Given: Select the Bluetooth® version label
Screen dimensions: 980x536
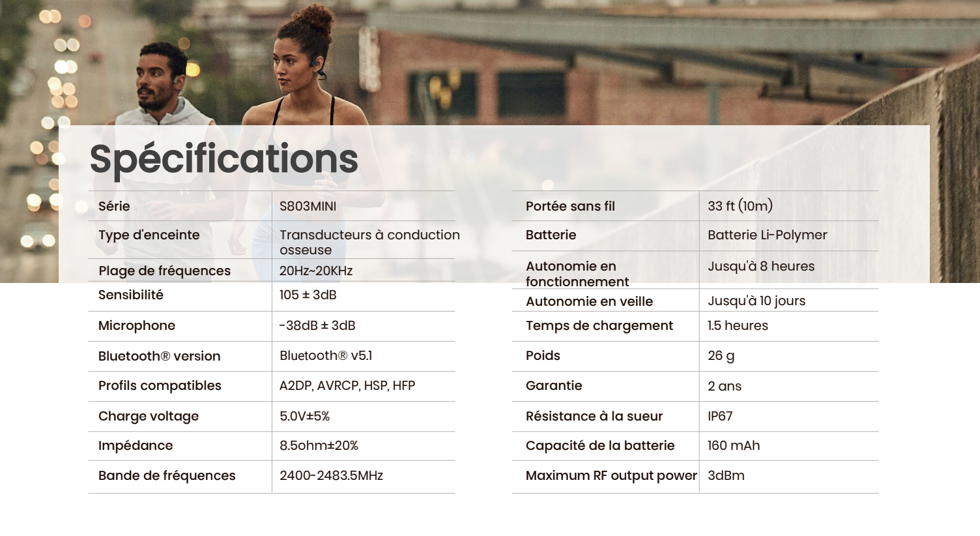Looking at the screenshot, I should click(x=160, y=356).
